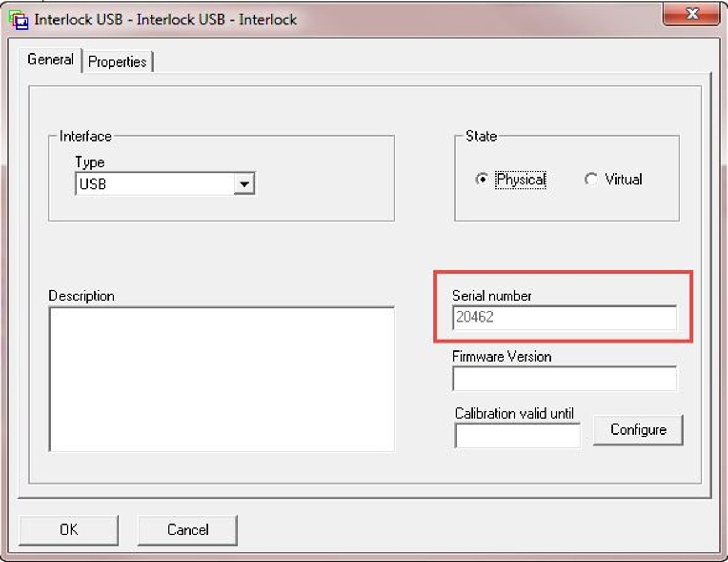Click the Firmware Version label
The width and height of the screenshot is (728, 562).
pyautogui.click(x=502, y=357)
